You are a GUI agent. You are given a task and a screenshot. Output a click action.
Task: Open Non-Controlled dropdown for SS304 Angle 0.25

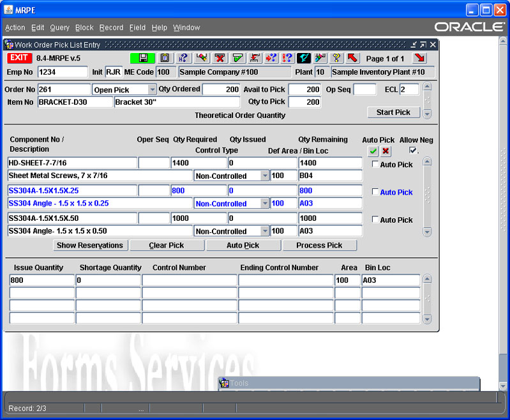[x=265, y=204]
